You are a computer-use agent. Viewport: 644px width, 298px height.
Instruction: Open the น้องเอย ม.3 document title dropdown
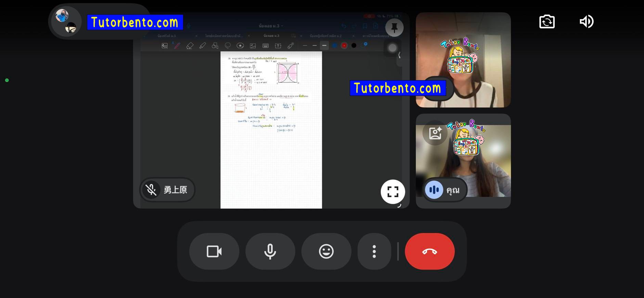click(271, 26)
